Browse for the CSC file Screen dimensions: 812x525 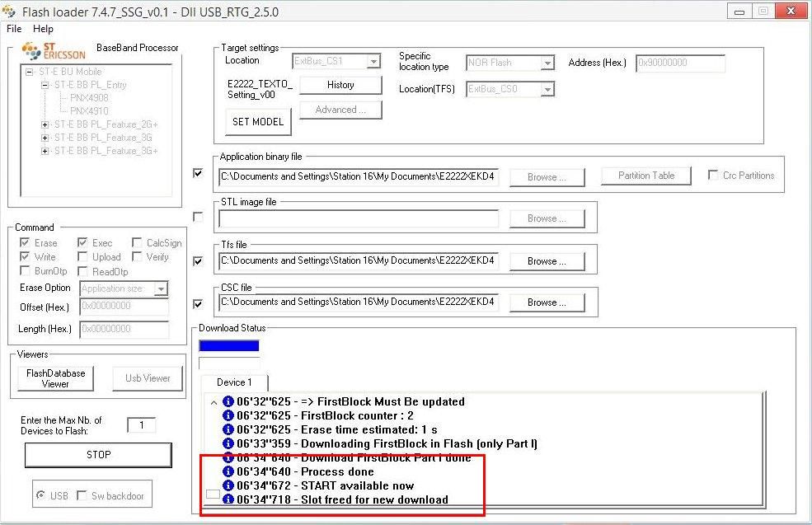[x=547, y=302]
